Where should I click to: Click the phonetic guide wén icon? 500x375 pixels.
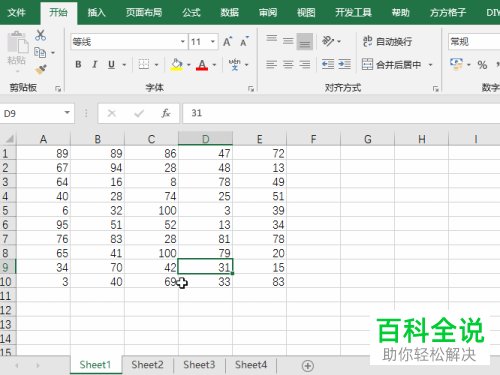234,64
